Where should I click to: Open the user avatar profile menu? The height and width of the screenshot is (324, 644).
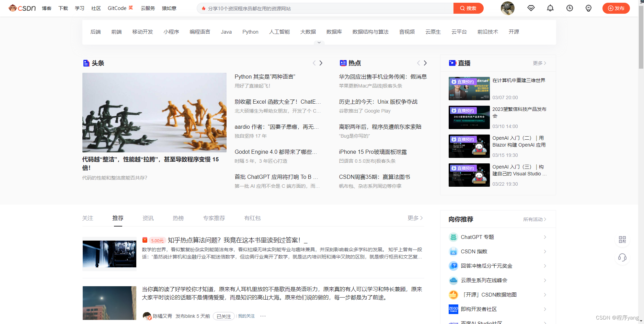507,8
